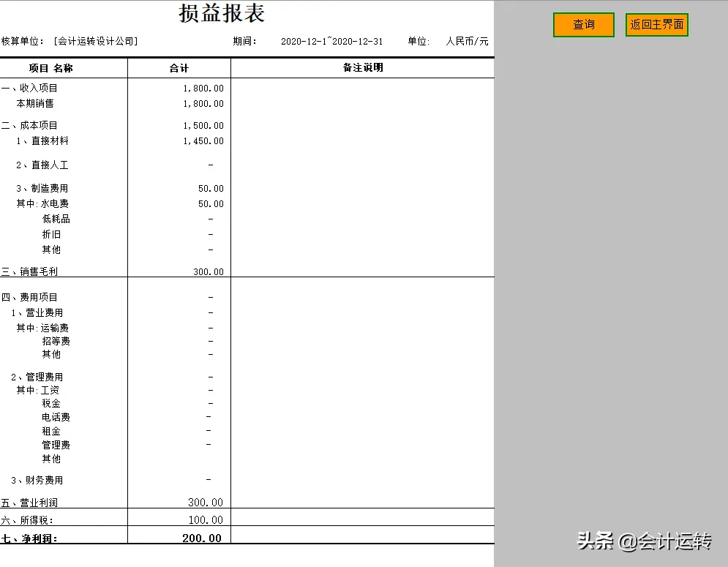Select the 所得税 amount 100.00
This screenshot has height=567, width=728.
pos(206,520)
